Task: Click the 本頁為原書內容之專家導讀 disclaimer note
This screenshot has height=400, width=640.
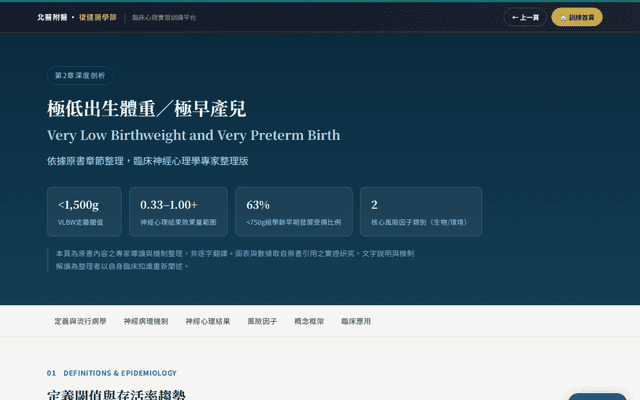Action: click(x=235, y=260)
